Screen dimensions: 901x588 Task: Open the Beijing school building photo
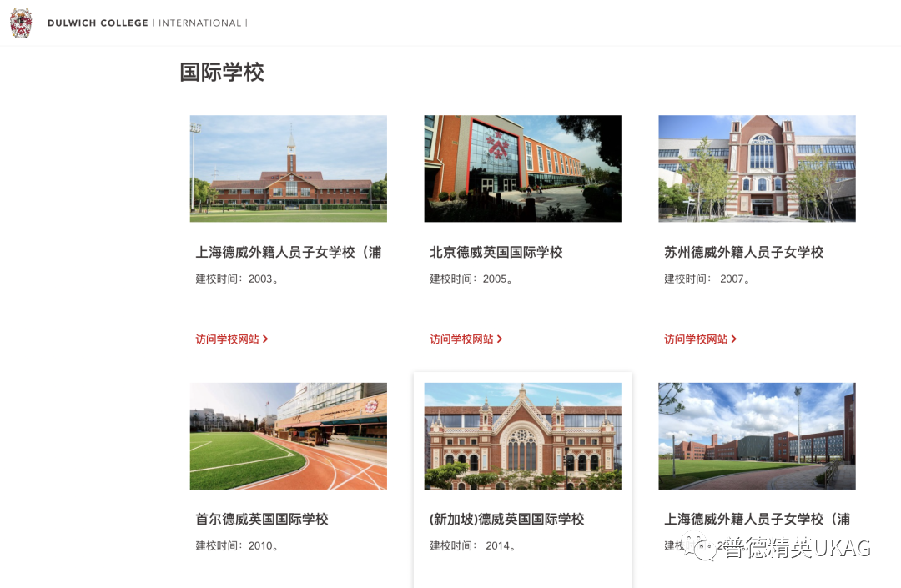pyautogui.click(x=523, y=168)
